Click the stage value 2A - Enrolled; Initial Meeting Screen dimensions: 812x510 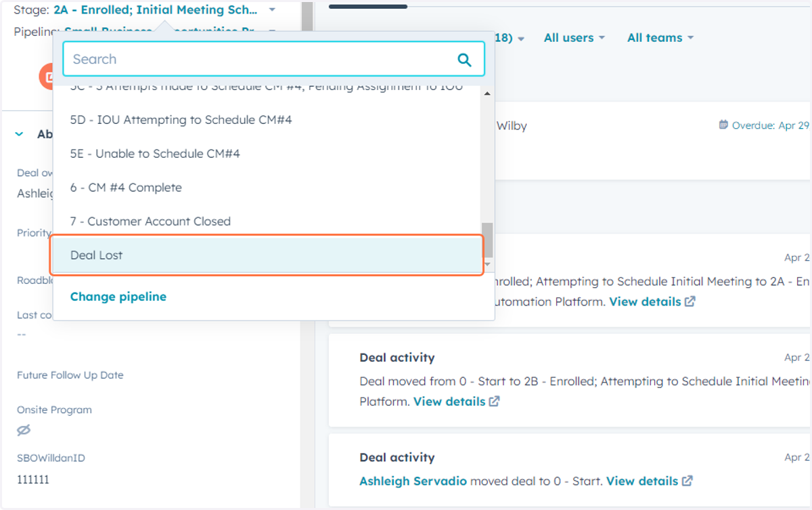point(156,10)
